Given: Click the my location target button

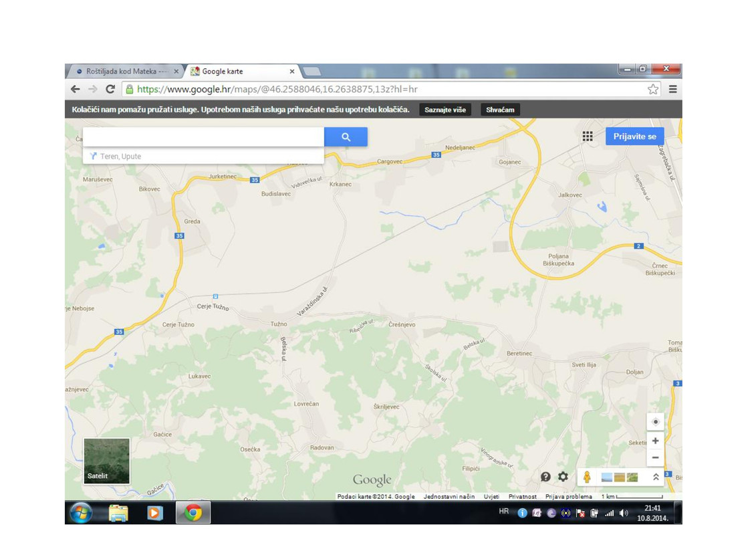Looking at the screenshot, I should [x=655, y=421].
